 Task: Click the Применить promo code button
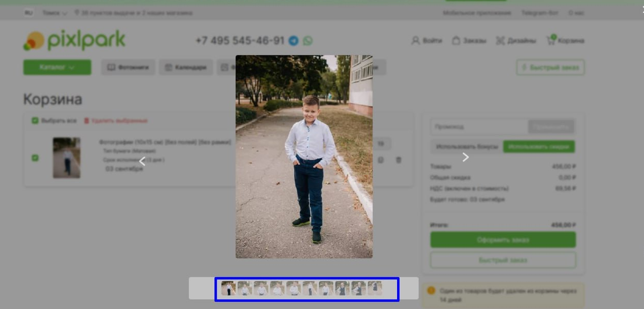coord(551,126)
